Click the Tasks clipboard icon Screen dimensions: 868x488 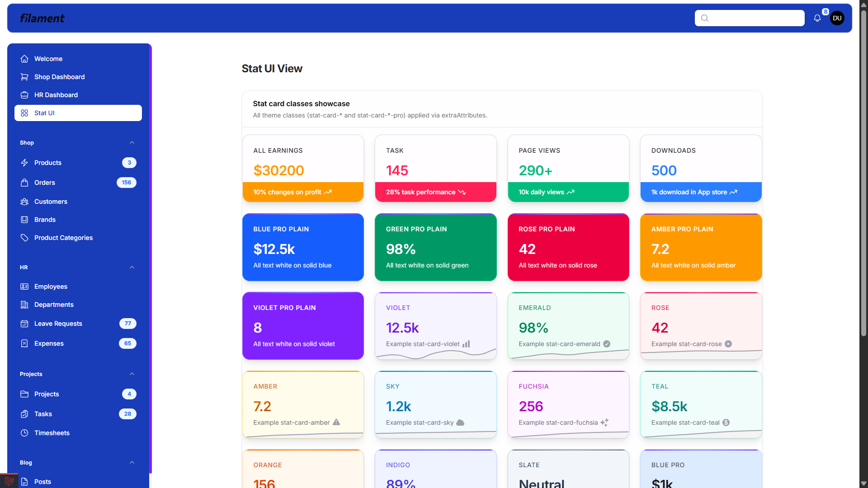24,414
